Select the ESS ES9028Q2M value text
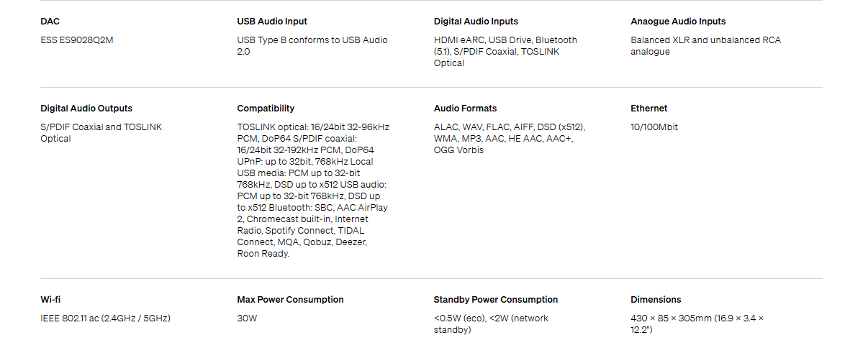 click(76, 40)
